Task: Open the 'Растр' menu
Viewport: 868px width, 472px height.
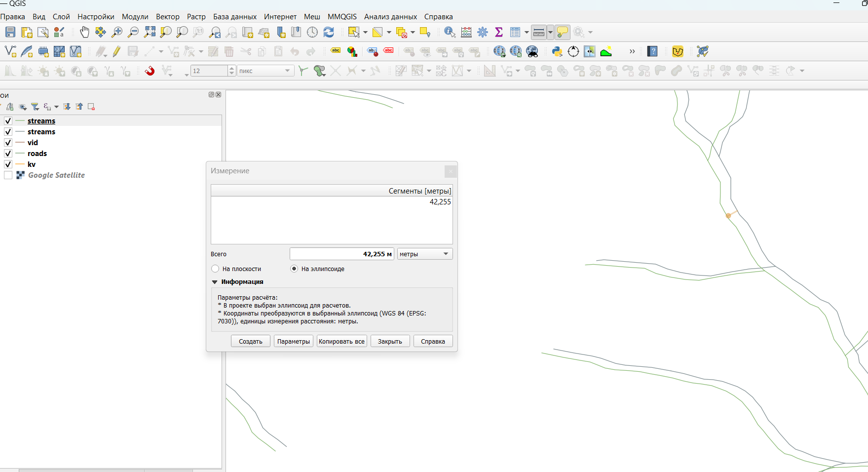Action: point(196,17)
